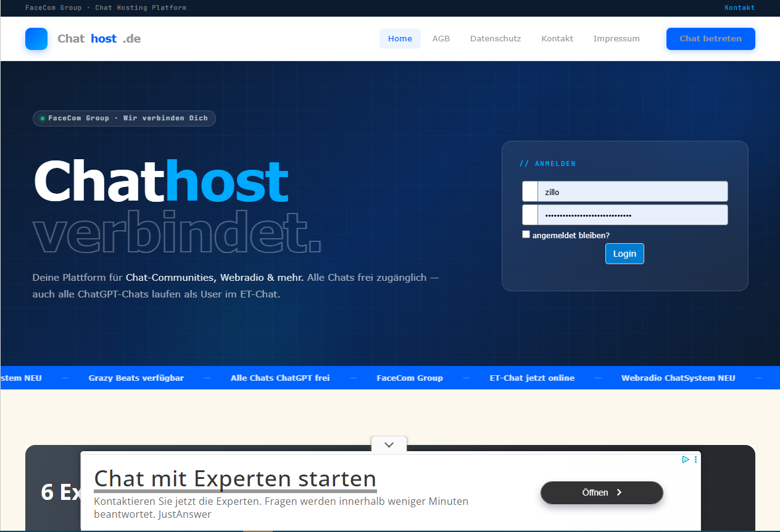The width and height of the screenshot is (780, 532).
Task: Open the three-dot options icon on the advertisement
Action: tap(695, 460)
